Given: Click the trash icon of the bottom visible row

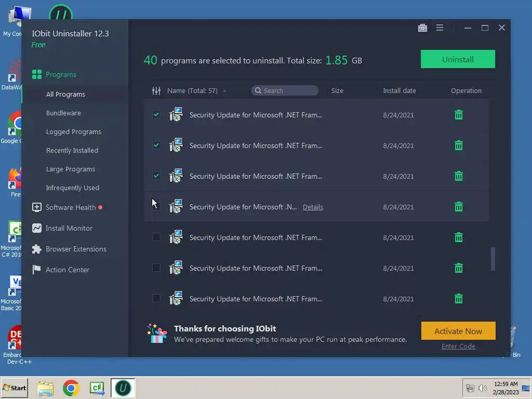Looking at the screenshot, I should [458, 299].
